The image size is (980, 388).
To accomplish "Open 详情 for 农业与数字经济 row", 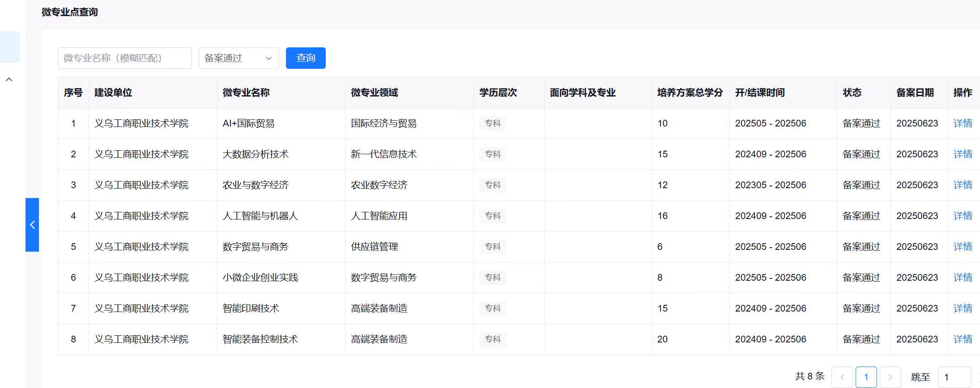I will coord(963,185).
